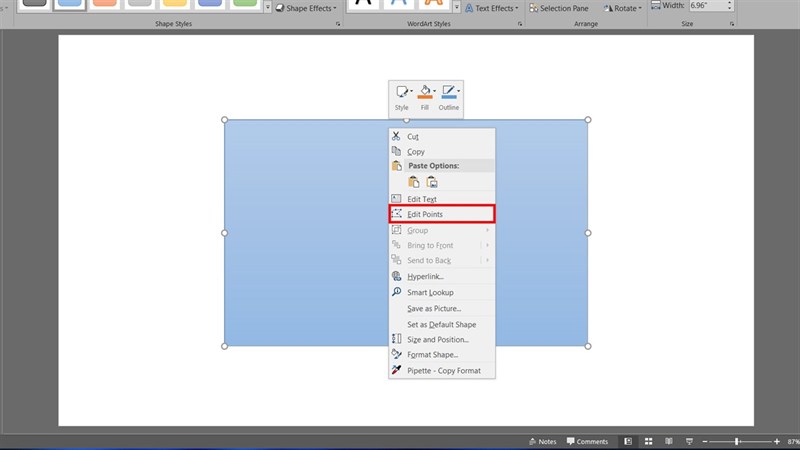Toggle the Comments pane
The image size is (800, 450).
tap(587, 441)
